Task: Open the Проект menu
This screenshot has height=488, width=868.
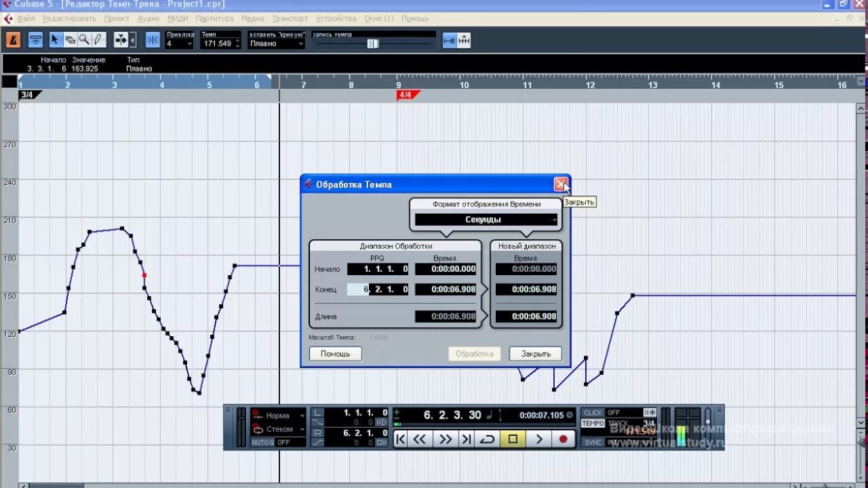Action: coord(117,18)
